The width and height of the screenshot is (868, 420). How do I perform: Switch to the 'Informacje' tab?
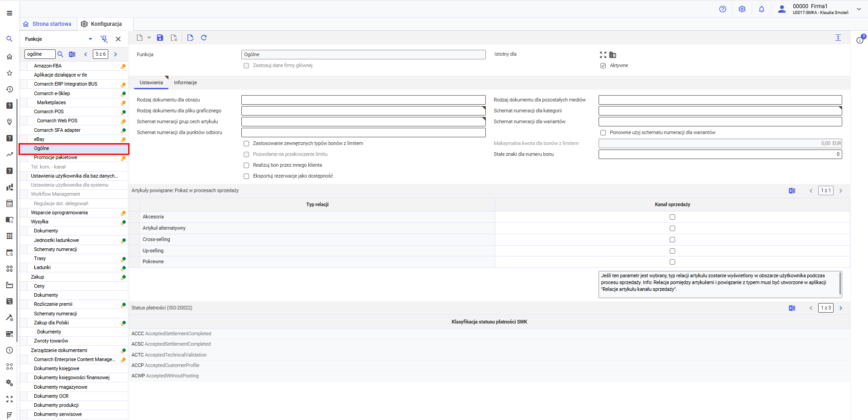coord(185,82)
